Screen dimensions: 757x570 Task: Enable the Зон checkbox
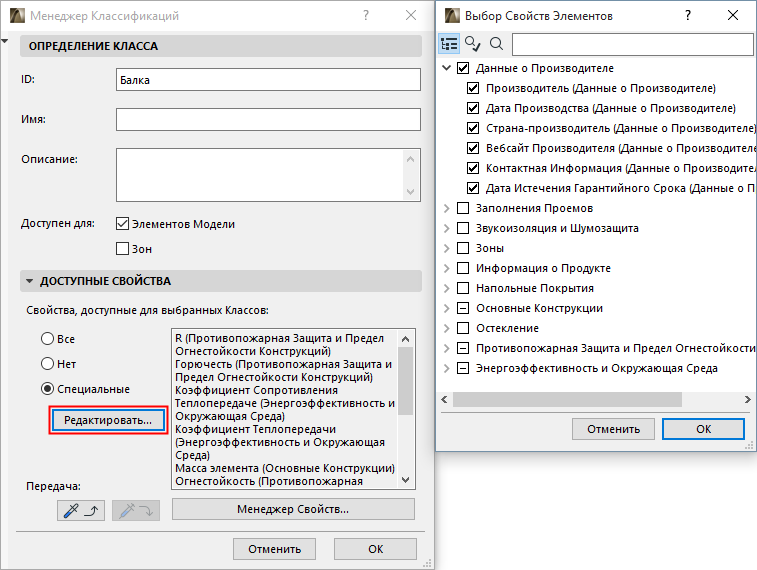point(124,248)
